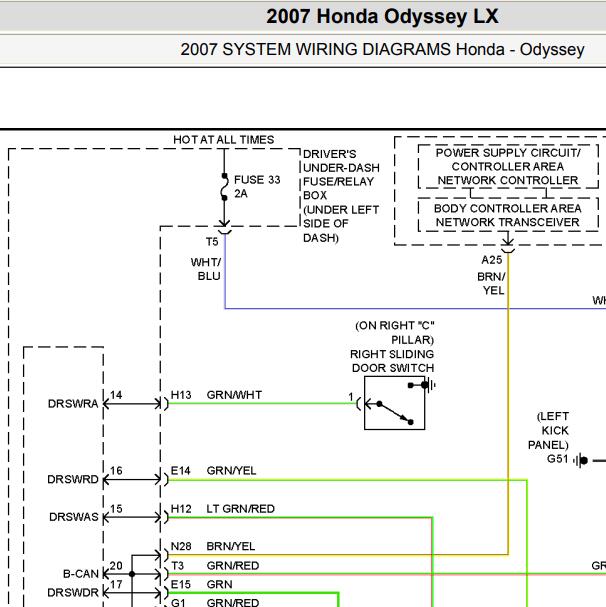Select the '(ON RIGHT "C" PILLAR)' note
This screenshot has height=607, width=606.
395,333
